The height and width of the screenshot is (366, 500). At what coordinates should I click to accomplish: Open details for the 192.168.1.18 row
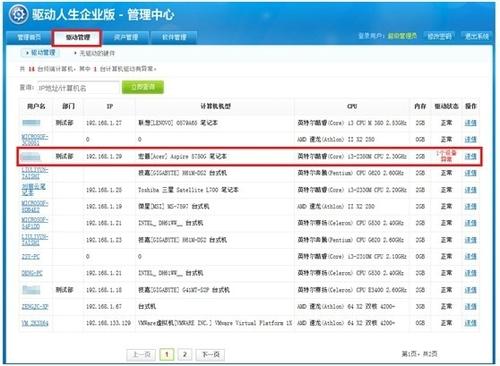[470, 290]
